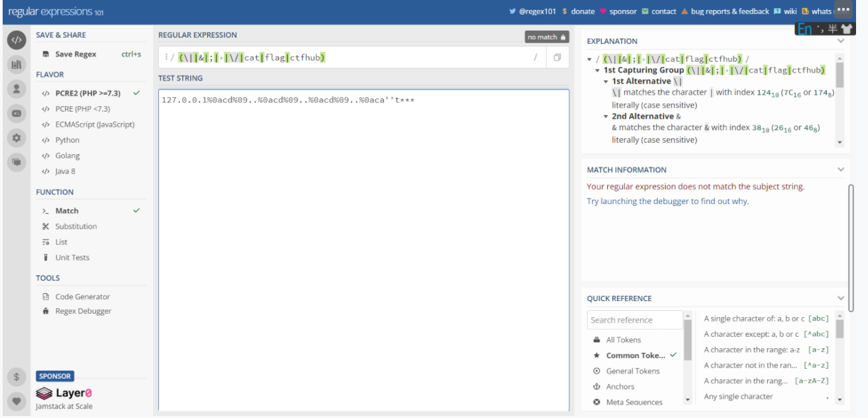Click the Layer0 sponsor logo
The width and height of the screenshot is (868, 418).
(x=64, y=393)
